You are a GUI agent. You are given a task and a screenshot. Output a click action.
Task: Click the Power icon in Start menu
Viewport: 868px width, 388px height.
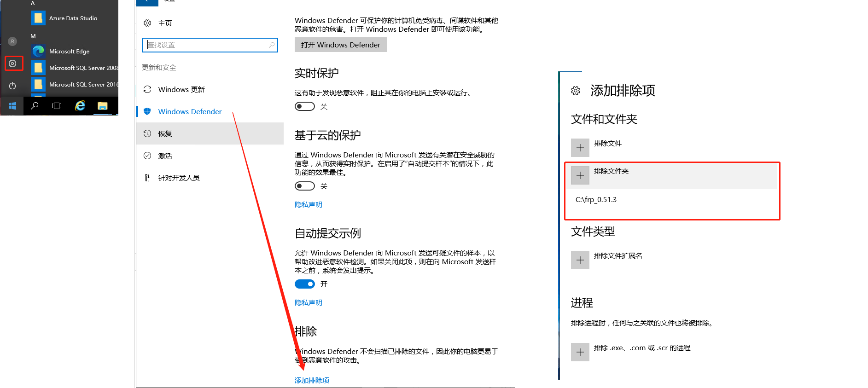click(12, 86)
